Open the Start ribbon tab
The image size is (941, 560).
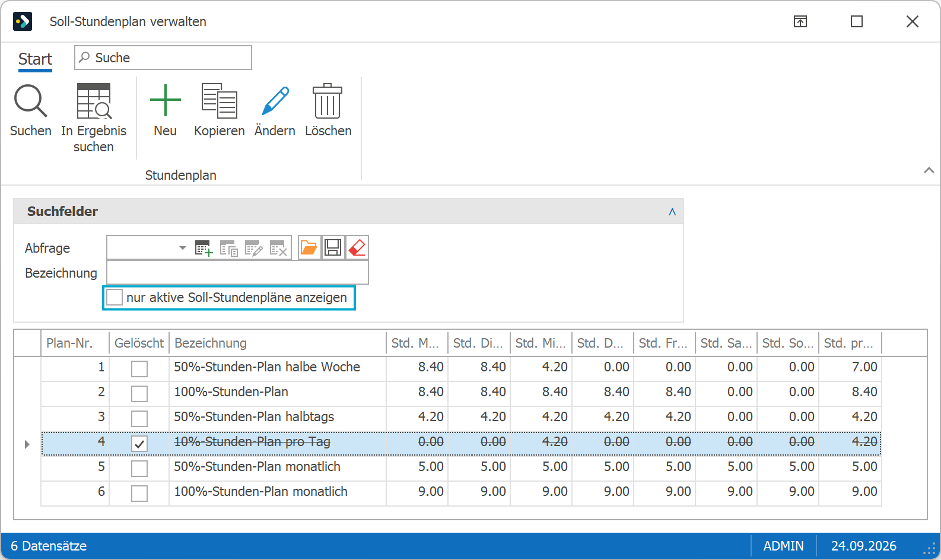[35, 59]
